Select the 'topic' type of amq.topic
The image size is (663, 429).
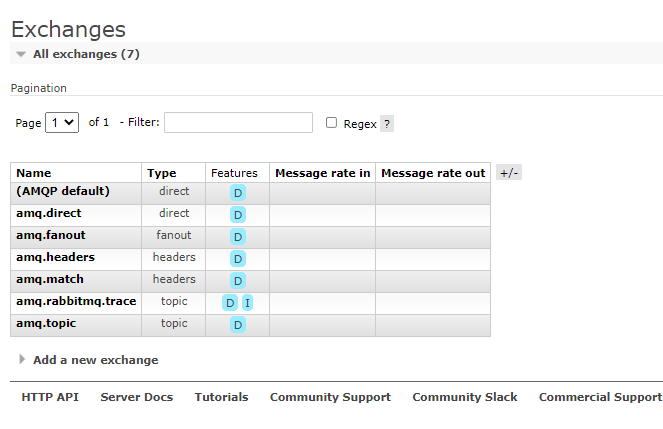[174, 323]
